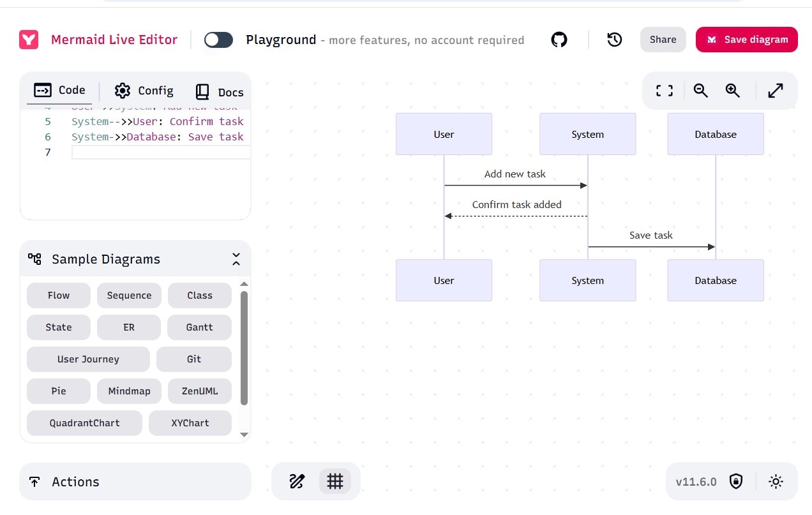
Task: Open the GitHub repository icon
Action: (x=559, y=40)
